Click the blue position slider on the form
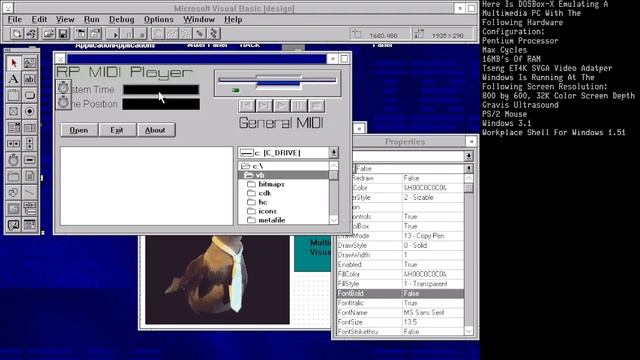This screenshot has height=360, width=640. pyautogui.click(x=278, y=83)
